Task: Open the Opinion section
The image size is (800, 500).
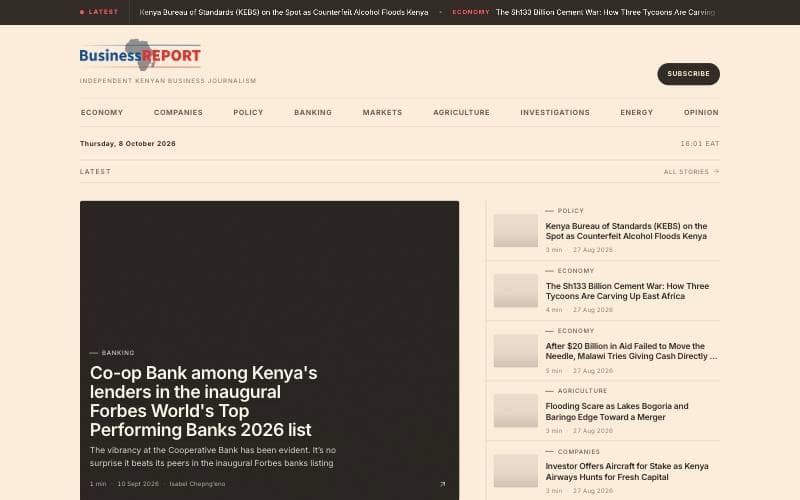Action: [x=701, y=112]
